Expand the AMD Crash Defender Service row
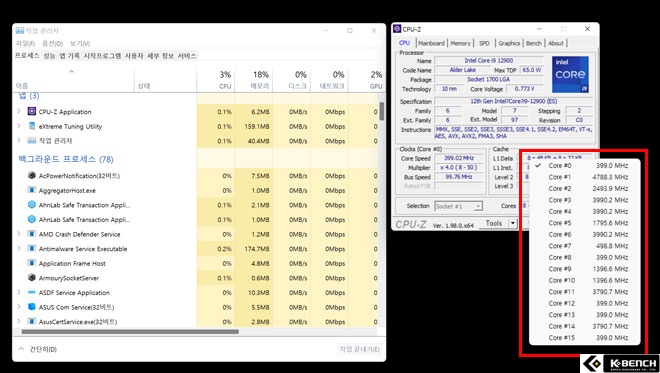The width and height of the screenshot is (660, 373). click(x=19, y=234)
